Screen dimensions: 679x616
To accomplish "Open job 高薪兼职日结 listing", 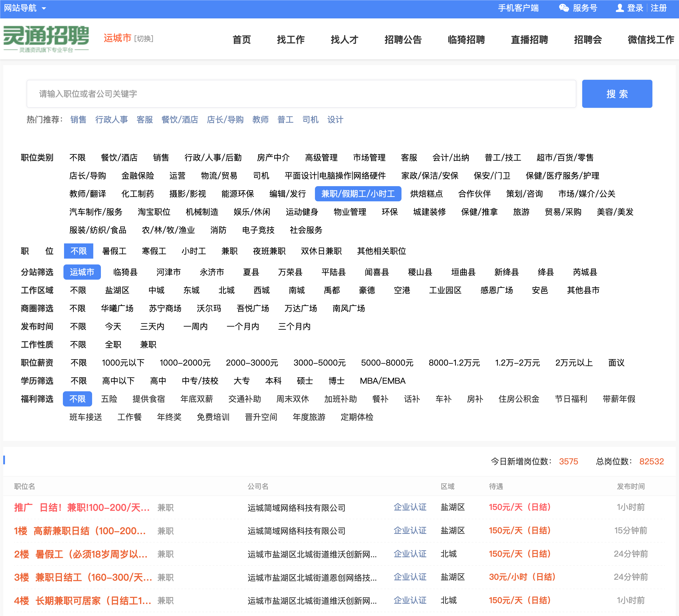I will 80,531.
